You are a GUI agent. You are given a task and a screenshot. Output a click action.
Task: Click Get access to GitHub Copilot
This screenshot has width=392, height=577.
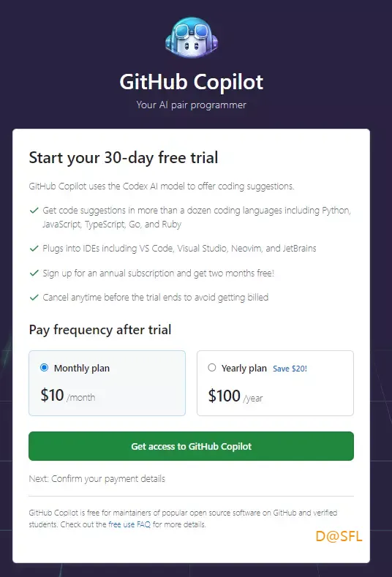pyautogui.click(x=191, y=446)
